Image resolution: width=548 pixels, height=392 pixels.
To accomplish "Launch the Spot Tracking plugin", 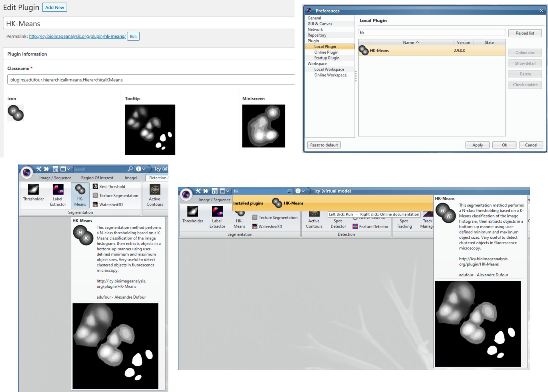I will pos(404,224).
